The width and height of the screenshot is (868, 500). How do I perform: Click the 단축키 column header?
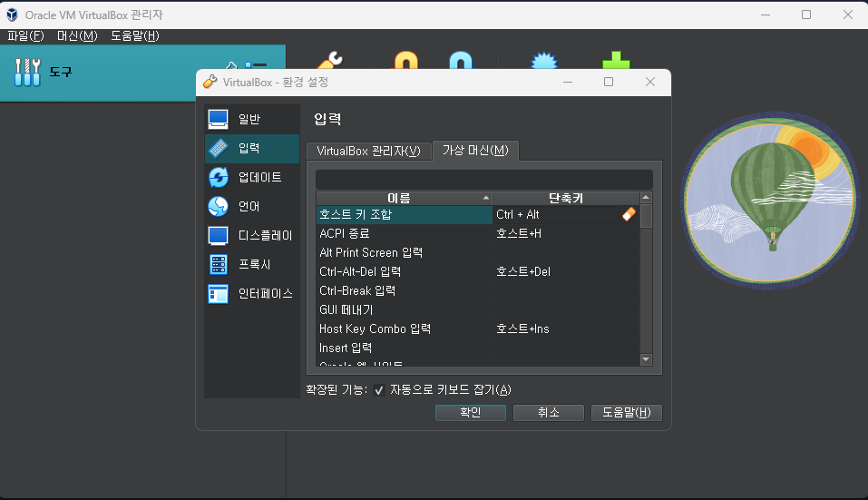[566, 198]
